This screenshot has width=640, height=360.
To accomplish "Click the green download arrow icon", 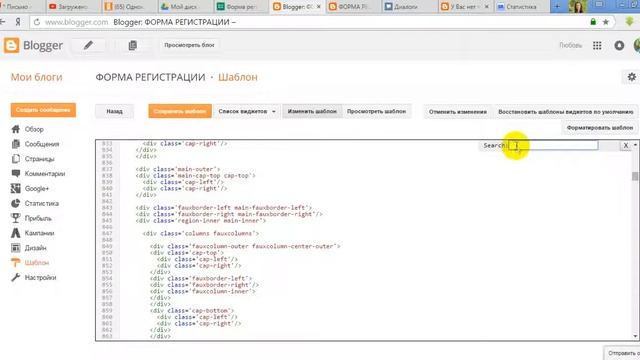I will pyautogui.click(x=630, y=22).
